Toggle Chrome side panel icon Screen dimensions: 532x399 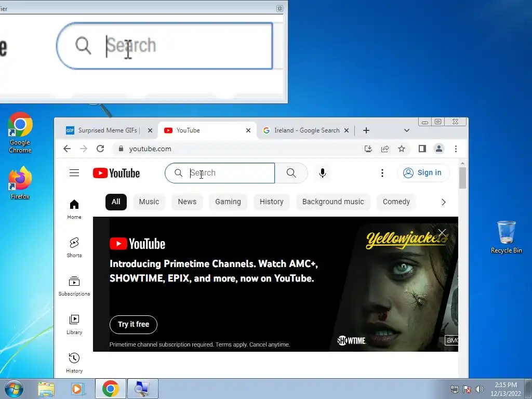(x=422, y=149)
